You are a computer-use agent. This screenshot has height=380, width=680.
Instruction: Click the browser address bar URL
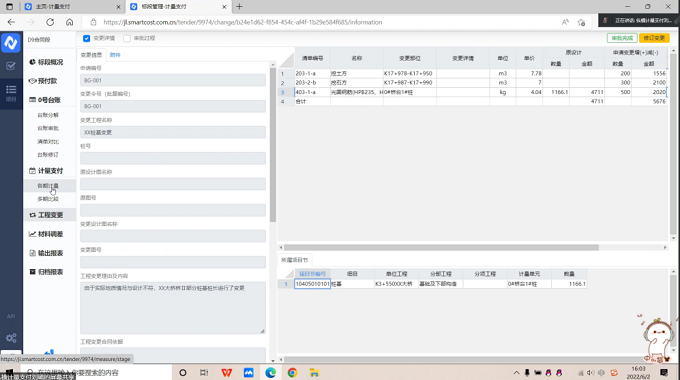(x=242, y=22)
